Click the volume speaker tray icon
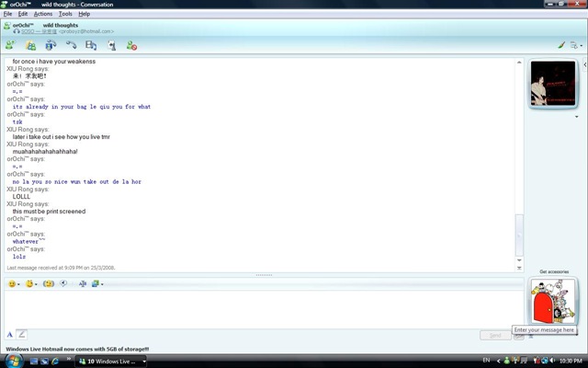 [x=552, y=361]
